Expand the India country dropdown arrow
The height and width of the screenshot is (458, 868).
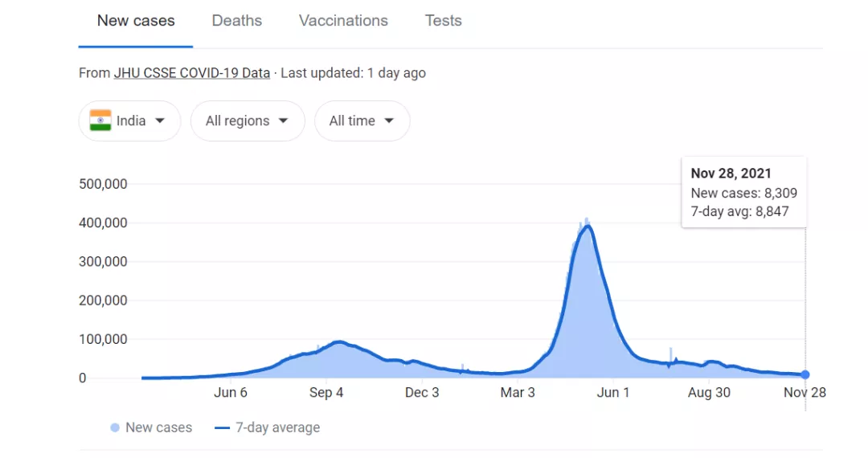point(160,121)
